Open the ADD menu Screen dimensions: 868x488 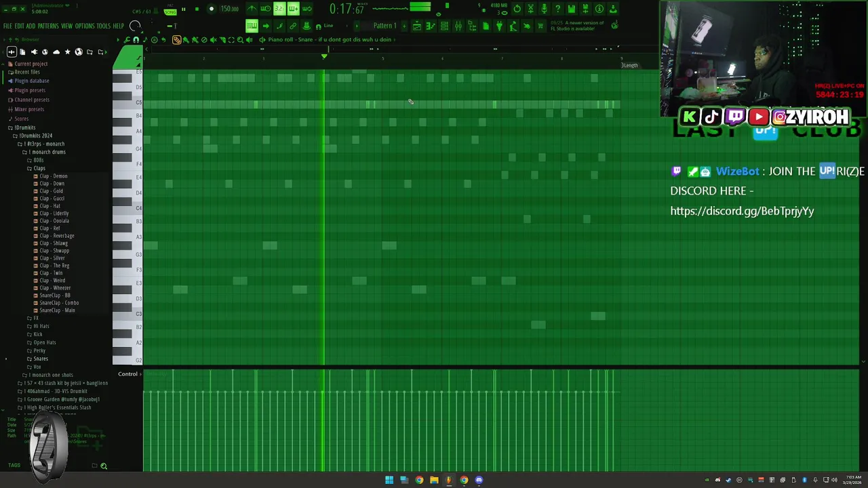(x=31, y=26)
